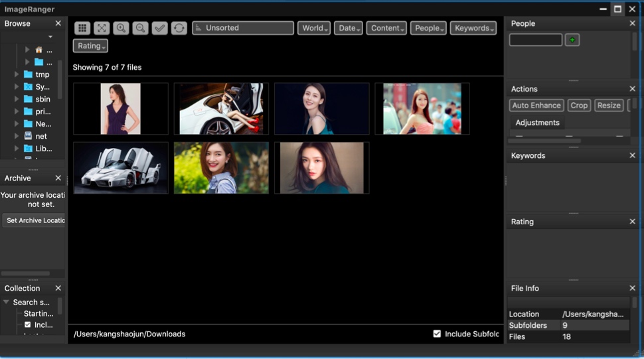Viewport: 644px width, 359px height.
Task: Refresh the file listing
Action: [x=179, y=28]
